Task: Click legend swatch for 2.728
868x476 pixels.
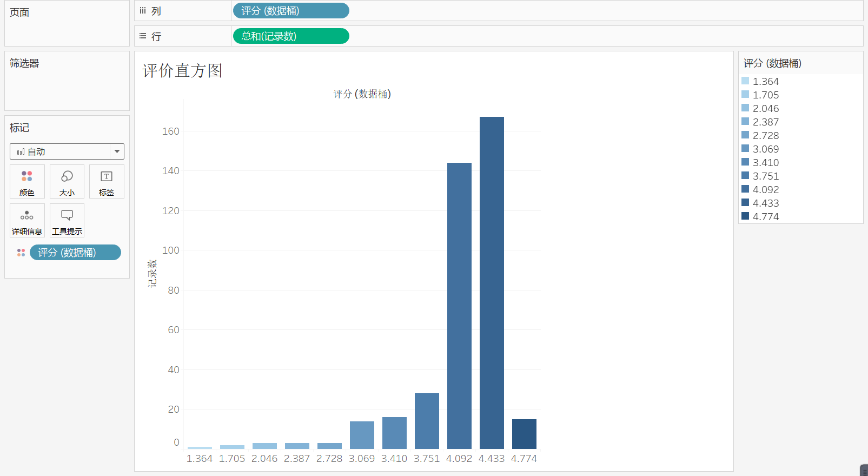Action: [745, 135]
